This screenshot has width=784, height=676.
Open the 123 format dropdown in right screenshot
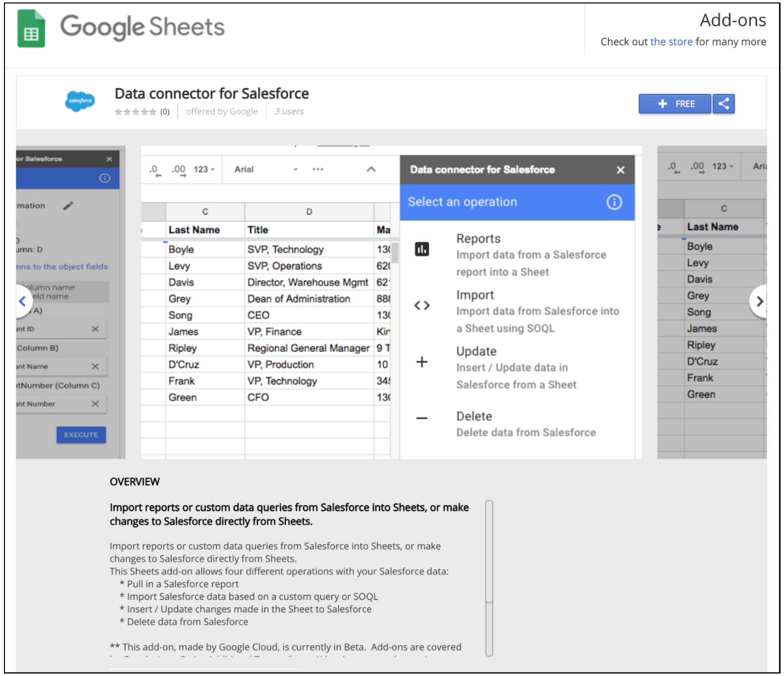(722, 167)
